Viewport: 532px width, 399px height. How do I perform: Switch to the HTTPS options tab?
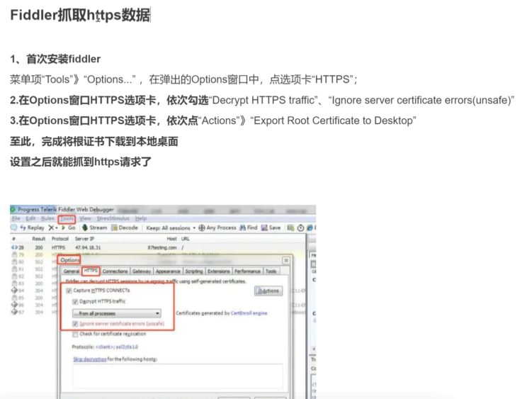pyautogui.click(x=91, y=271)
